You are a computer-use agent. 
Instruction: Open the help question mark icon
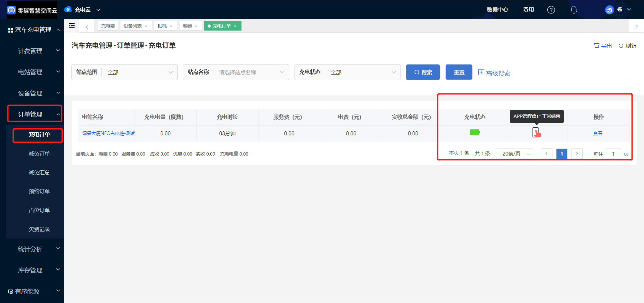(551, 10)
